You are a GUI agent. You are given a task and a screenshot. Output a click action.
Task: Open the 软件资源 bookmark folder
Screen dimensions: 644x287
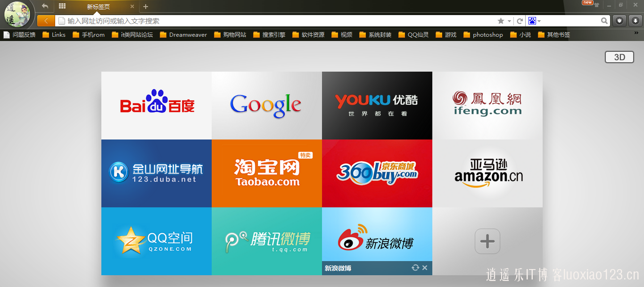tap(308, 34)
